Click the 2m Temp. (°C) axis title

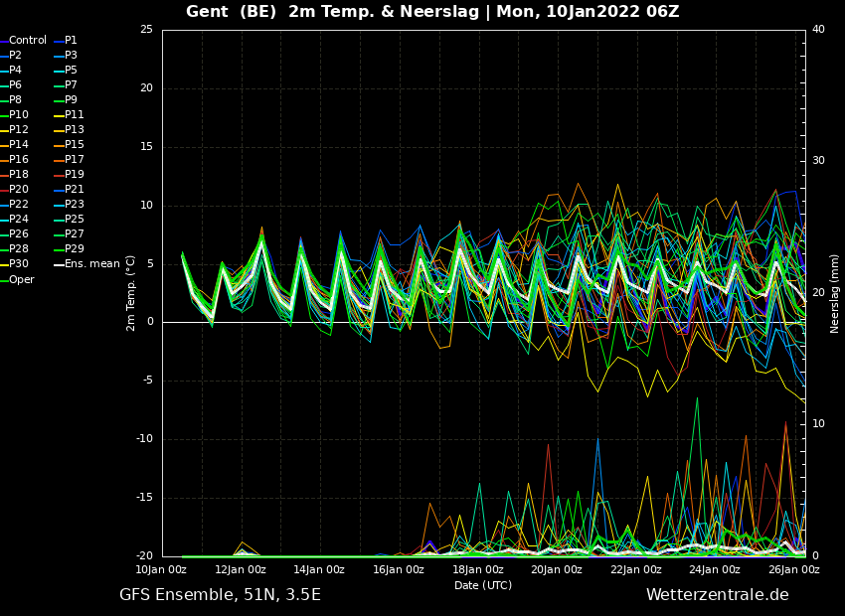point(131,293)
